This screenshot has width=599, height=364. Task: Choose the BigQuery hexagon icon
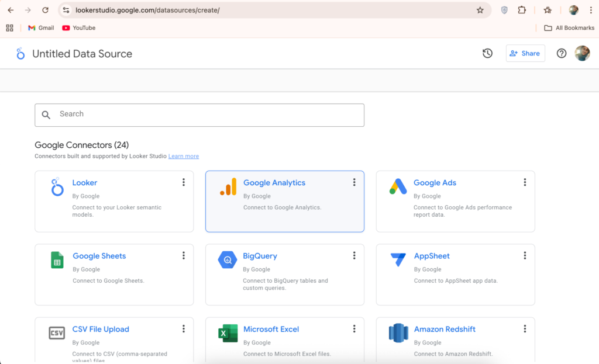[228, 260]
